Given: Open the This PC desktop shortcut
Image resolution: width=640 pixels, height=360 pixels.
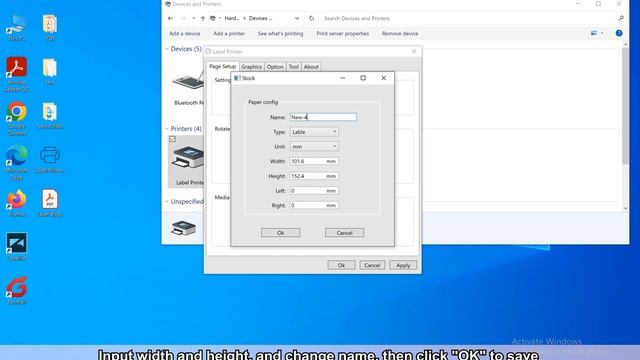Looking at the screenshot, I should [16, 27].
